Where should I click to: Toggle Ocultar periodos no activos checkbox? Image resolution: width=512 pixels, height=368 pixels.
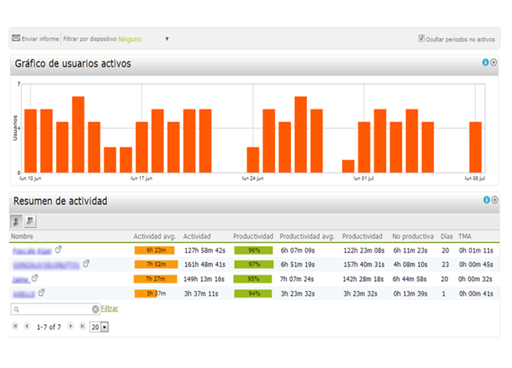(421, 38)
